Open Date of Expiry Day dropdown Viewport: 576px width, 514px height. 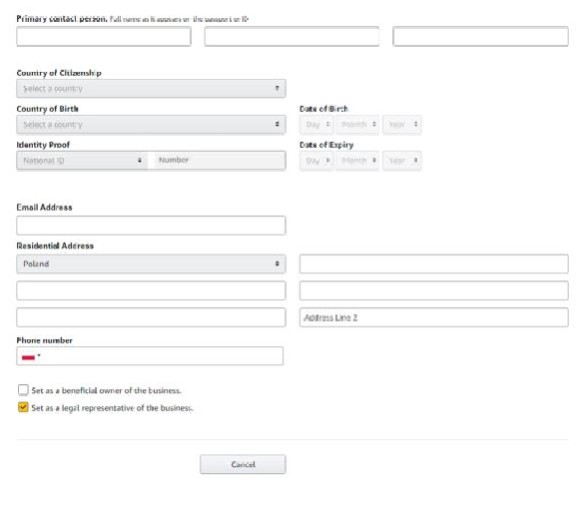click(x=316, y=160)
